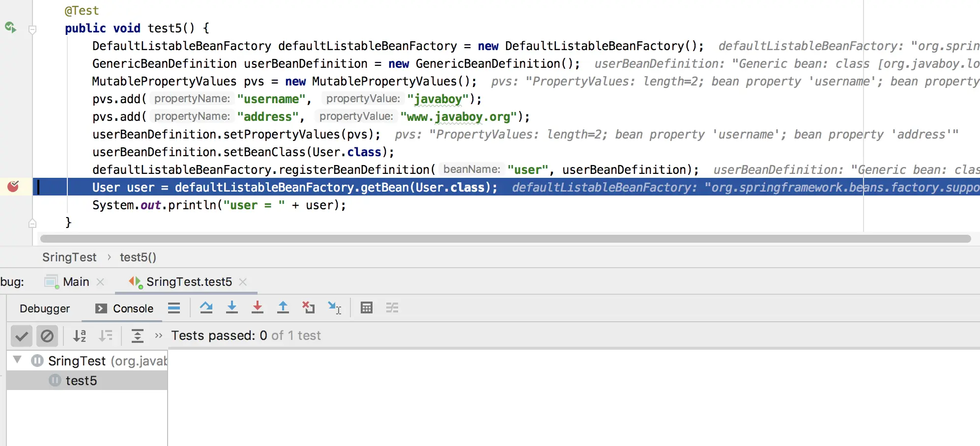The width and height of the screenshot is (980, 446).
Task: Switch to the Console tab
Action: coord(124,308)
